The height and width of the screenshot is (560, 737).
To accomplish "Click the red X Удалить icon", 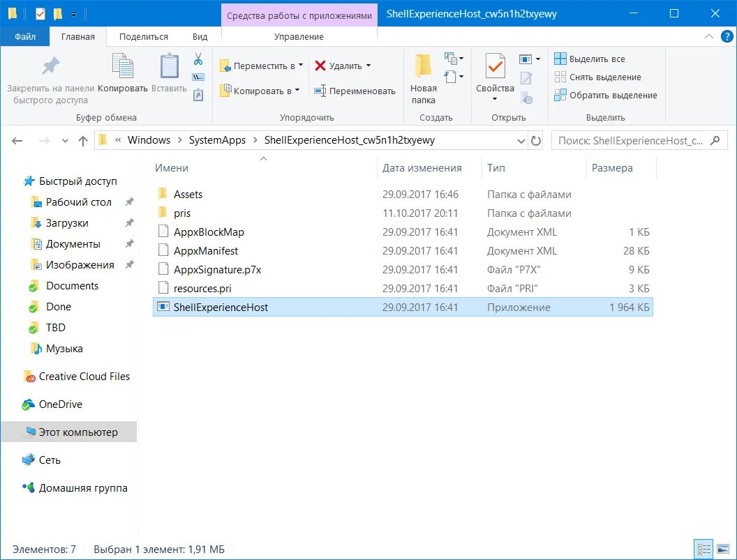I will coord(320,66).
